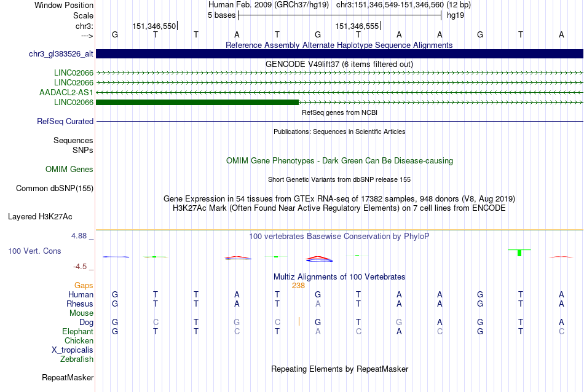
Task: Open Short Genetic Variants from dbSNP release 155
Action: (x=339, y=179)
